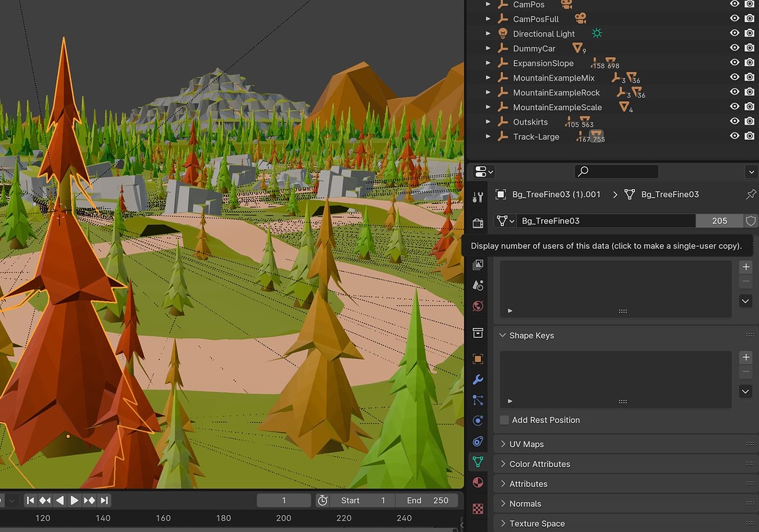Click the current frame field

[284, 500]
